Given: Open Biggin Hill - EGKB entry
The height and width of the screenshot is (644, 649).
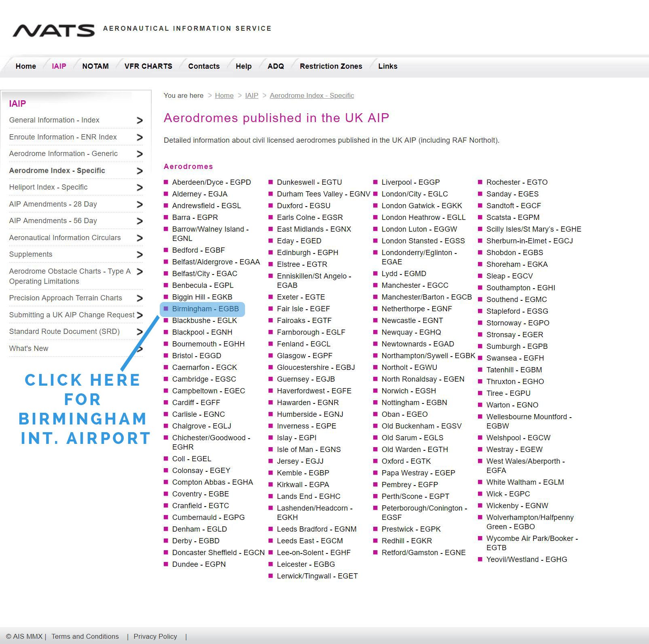Looking at the screenshot, I should coord(202,297).
